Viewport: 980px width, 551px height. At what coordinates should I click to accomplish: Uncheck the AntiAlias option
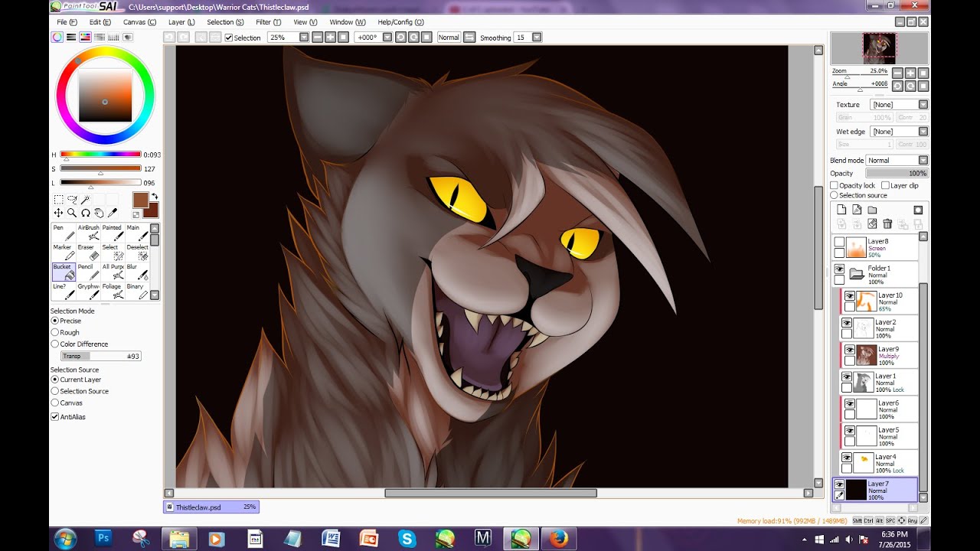[x=55, y=417]
